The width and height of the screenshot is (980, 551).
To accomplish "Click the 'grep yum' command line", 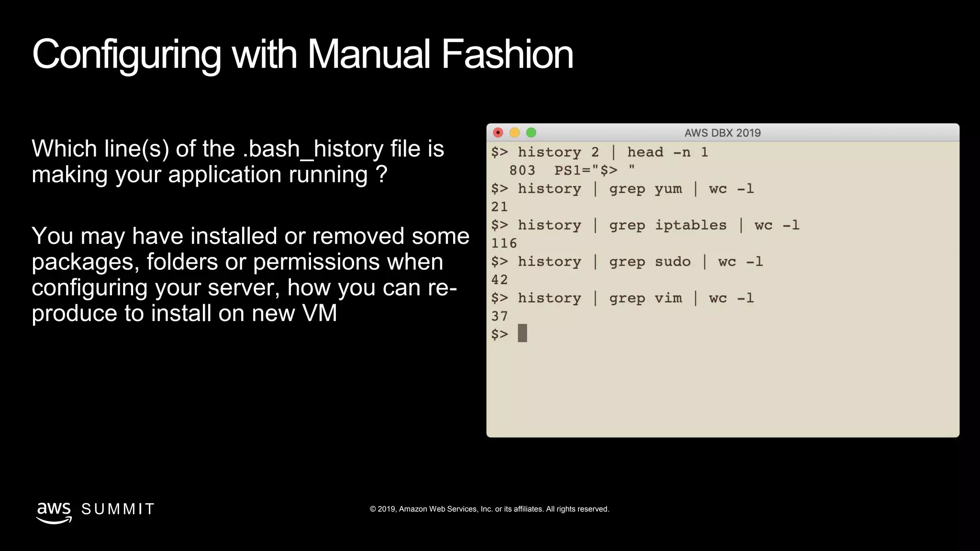I will point(623,189).
